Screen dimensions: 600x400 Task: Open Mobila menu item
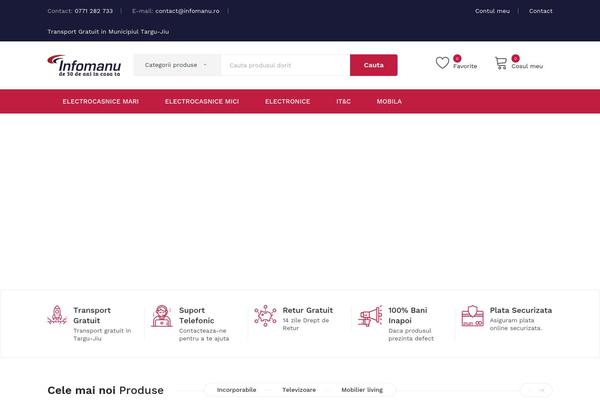[x=389, y=101]
